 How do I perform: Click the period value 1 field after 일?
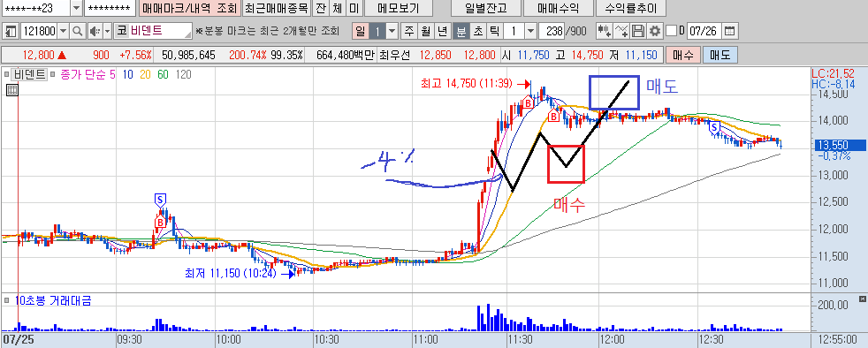click(377, 31)
